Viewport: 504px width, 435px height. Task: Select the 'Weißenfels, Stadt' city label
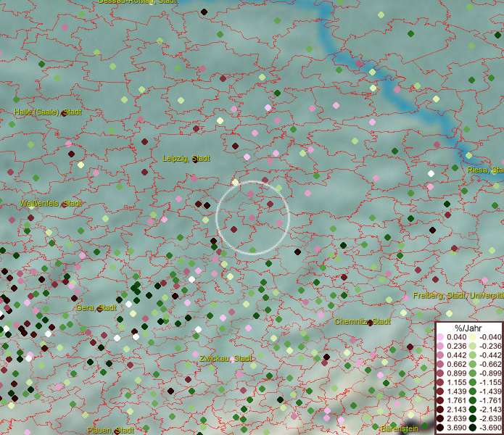pos(51,204)
